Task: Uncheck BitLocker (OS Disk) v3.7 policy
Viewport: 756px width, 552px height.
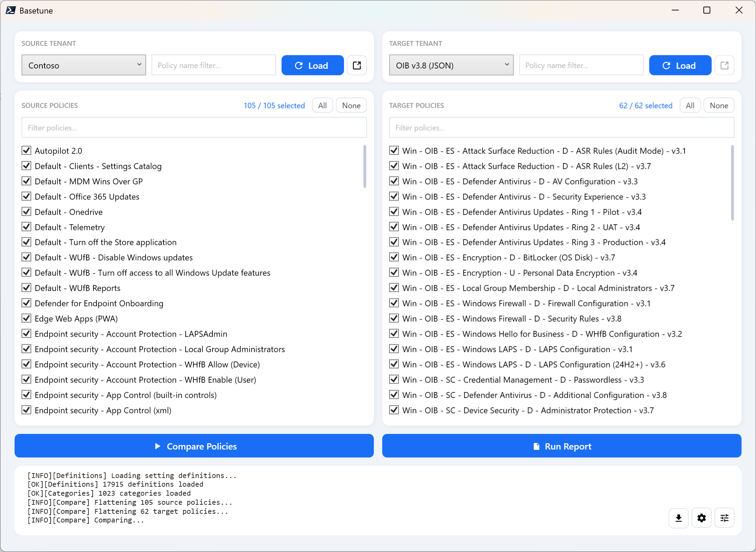Action: tap(394, 257)
